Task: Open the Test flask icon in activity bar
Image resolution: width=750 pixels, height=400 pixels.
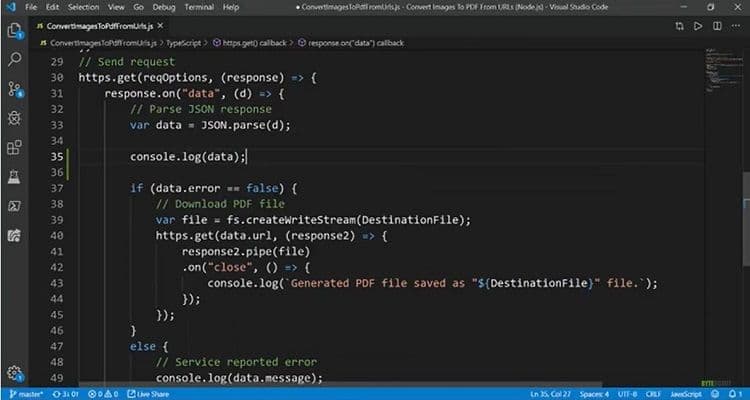Action: 14,177
